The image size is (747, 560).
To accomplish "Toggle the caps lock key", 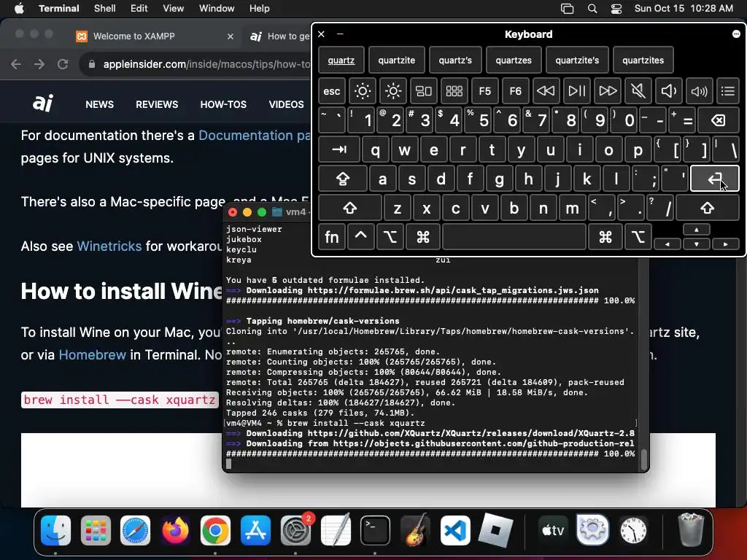I will click(343, 179).
